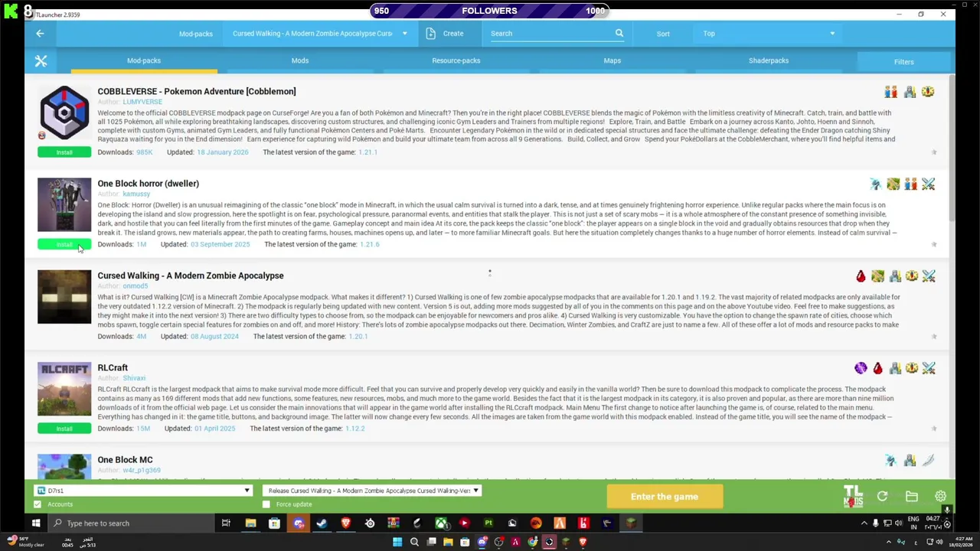This screenshot has height=551, width=980.
Task: Click Enter the game button
Action: click(x=665, y=497)
